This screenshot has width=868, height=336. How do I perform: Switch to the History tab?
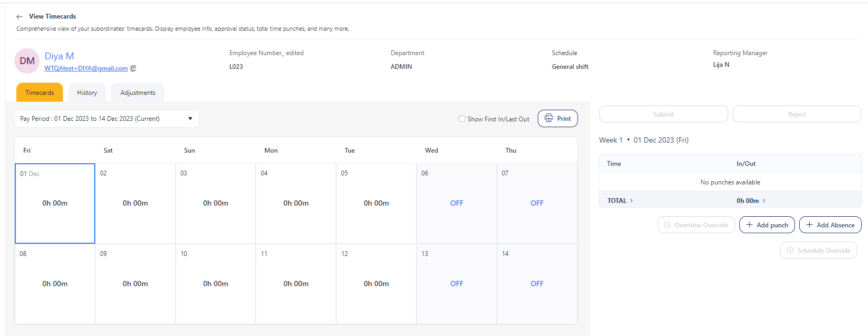(87, 93)
